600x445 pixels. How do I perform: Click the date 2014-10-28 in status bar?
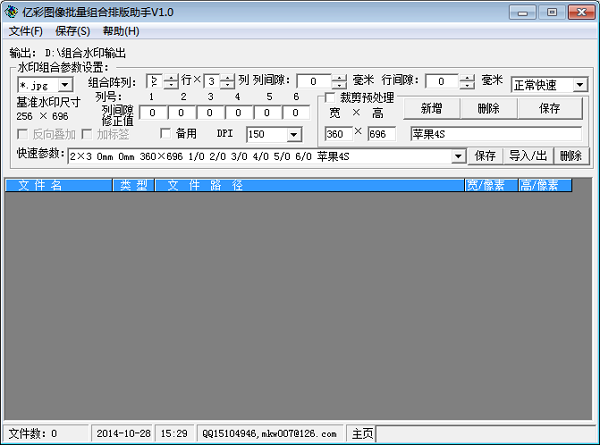(123, 434)
